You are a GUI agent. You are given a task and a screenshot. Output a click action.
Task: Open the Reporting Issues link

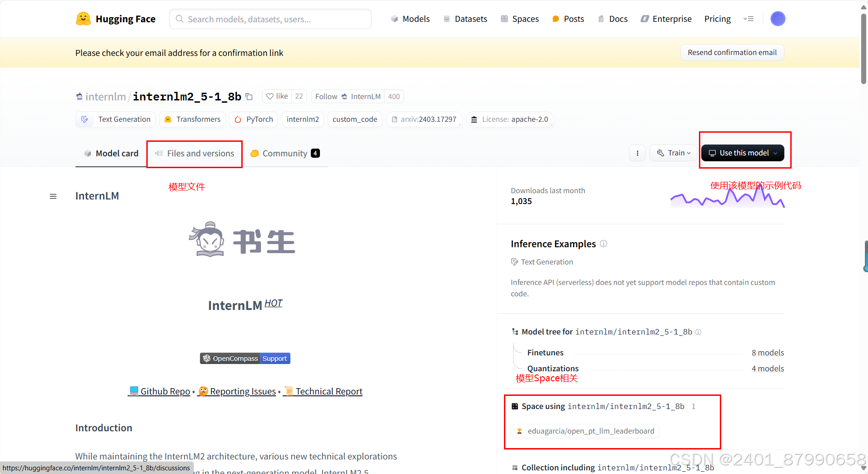tap(237, 391)
